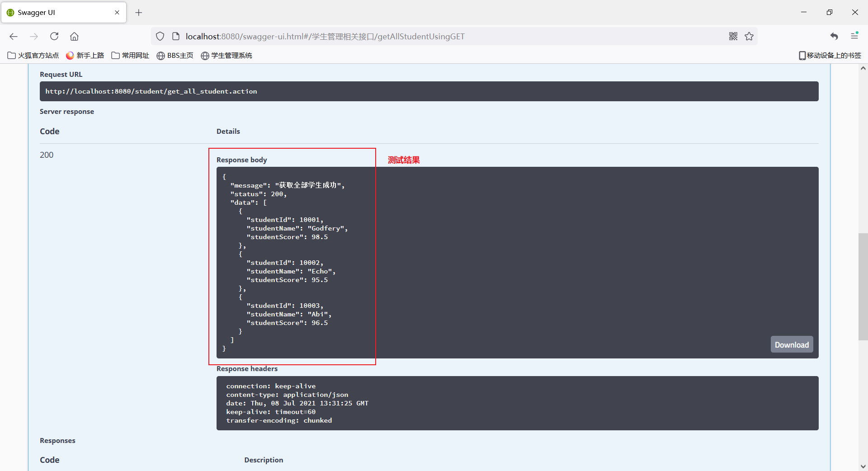Select the Swagger UI tab
The width and height of the screenshot is (868, 471).
[63, 13]
